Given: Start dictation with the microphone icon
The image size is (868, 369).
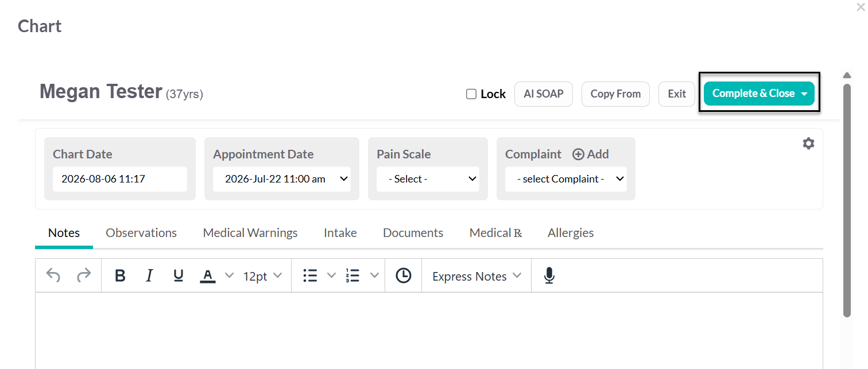Looking at the screenshot, I should coord(549,276).
